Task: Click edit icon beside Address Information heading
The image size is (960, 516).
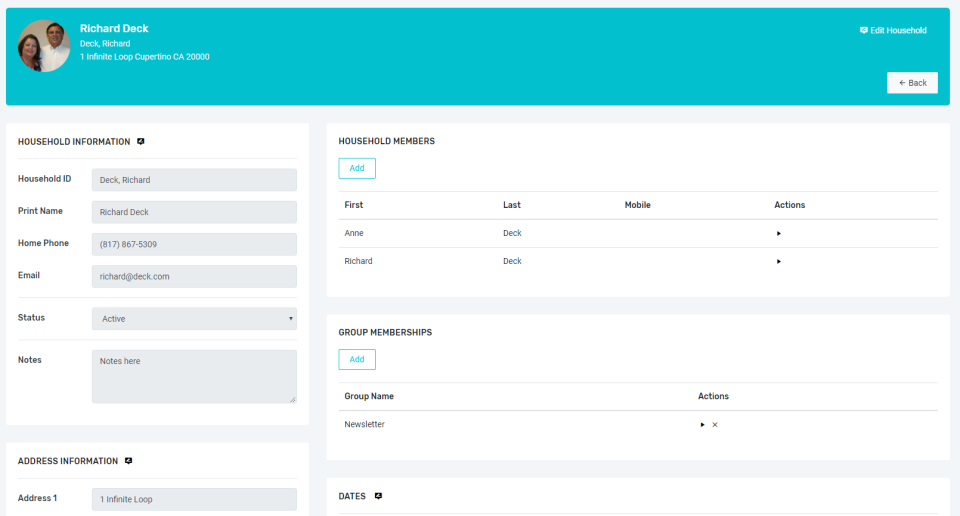Action: click(x=129, y=461)
